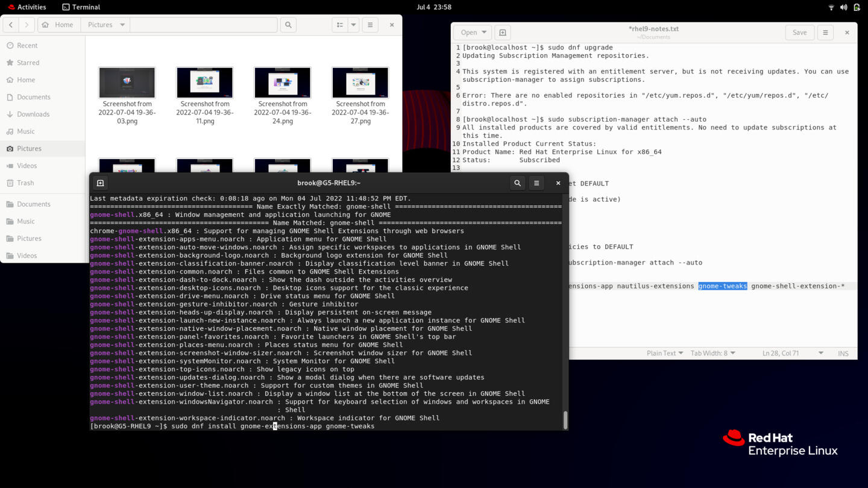Select Screenshot 19-36-24.png thumbnail
Screen dimensions: 868x488
click(283, 83)
